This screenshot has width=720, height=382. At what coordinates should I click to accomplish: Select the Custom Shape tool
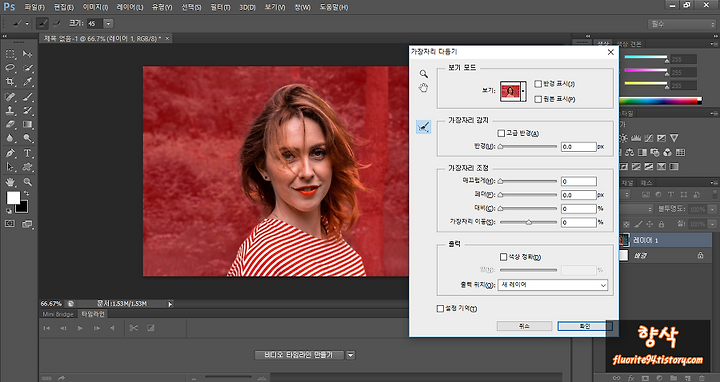click(28, 167)
